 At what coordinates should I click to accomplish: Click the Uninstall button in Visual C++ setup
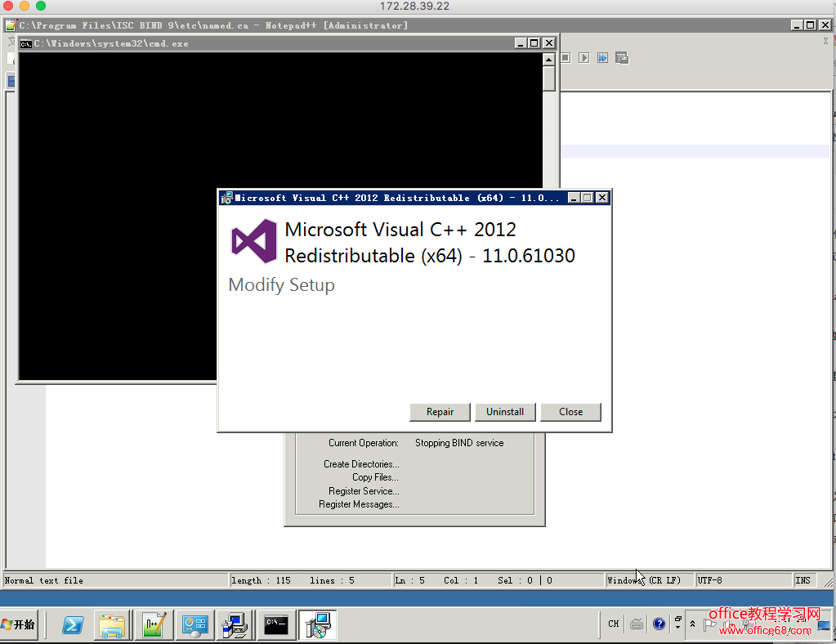(x=505, y=412)
